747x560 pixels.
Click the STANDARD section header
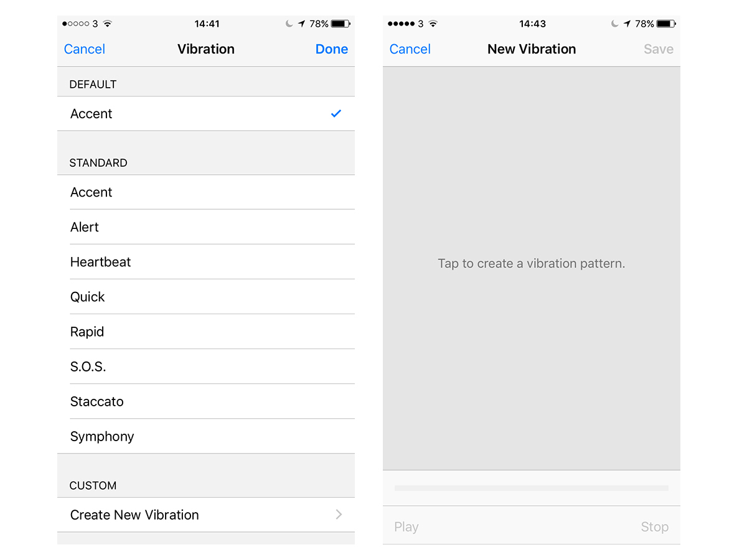click(98, 163)
